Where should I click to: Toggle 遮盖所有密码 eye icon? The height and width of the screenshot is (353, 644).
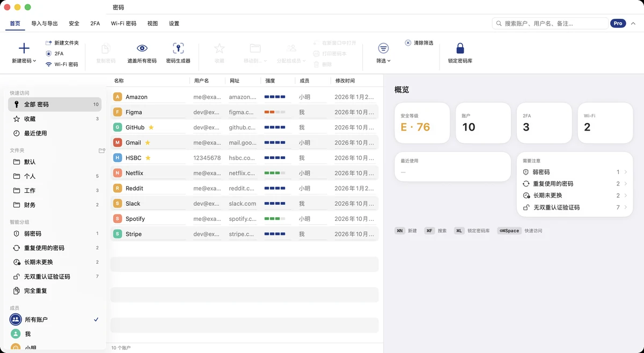pyautogui.click(x=142, y=48)
